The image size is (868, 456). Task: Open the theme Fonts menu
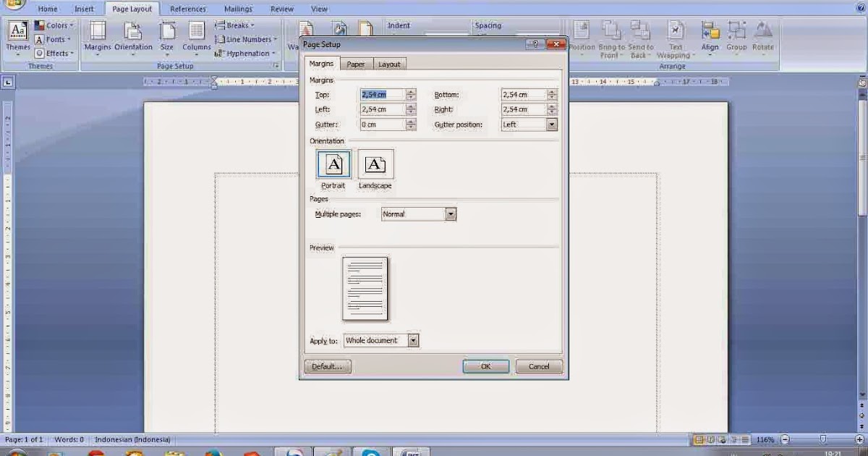coord(54,40)
